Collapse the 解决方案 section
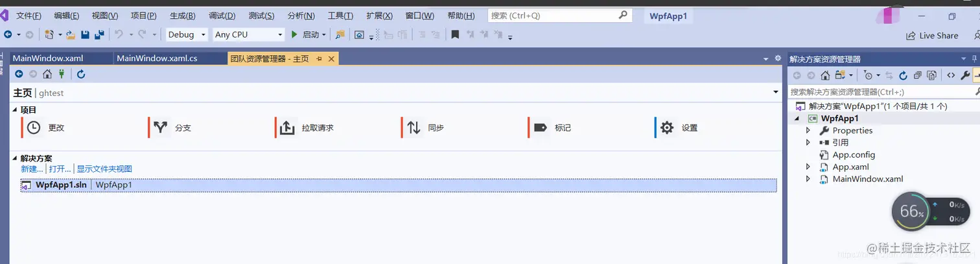 coord(16,158)
